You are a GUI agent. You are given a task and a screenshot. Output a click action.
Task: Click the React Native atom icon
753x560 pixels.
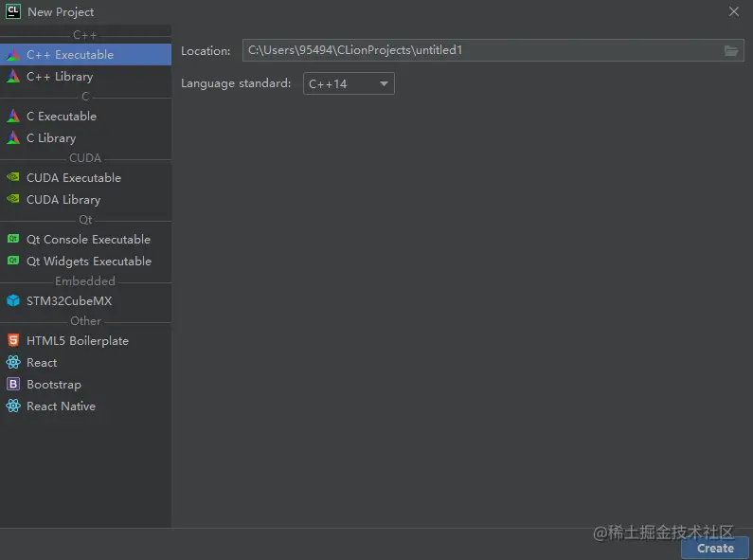pos(13,406)
